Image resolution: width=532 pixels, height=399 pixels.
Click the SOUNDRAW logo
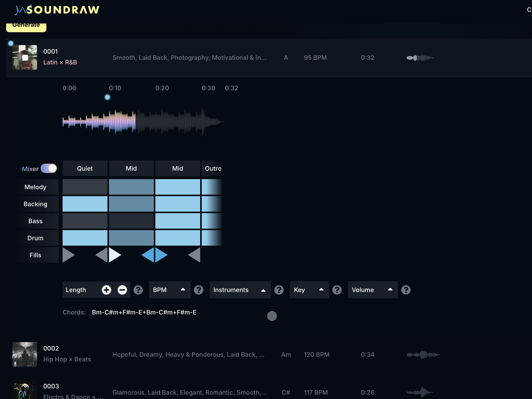(x=57, y=10)
